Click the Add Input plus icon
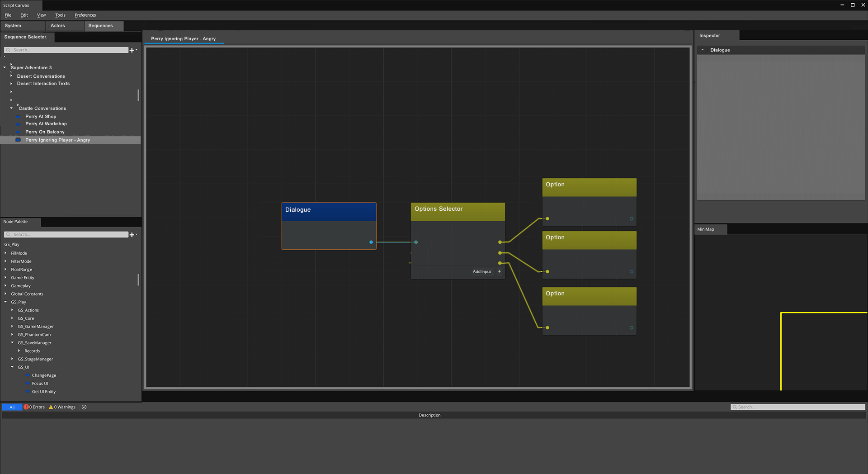868x474 pixels. point(499,272)
